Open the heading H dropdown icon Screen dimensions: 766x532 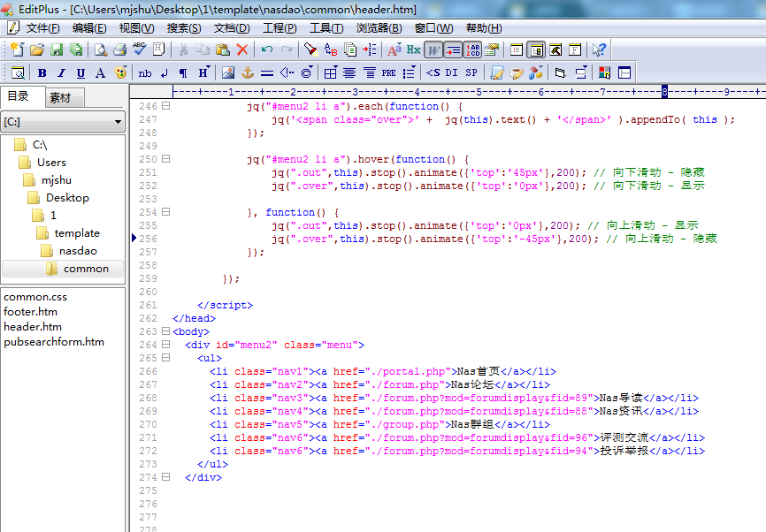point(203,73)
